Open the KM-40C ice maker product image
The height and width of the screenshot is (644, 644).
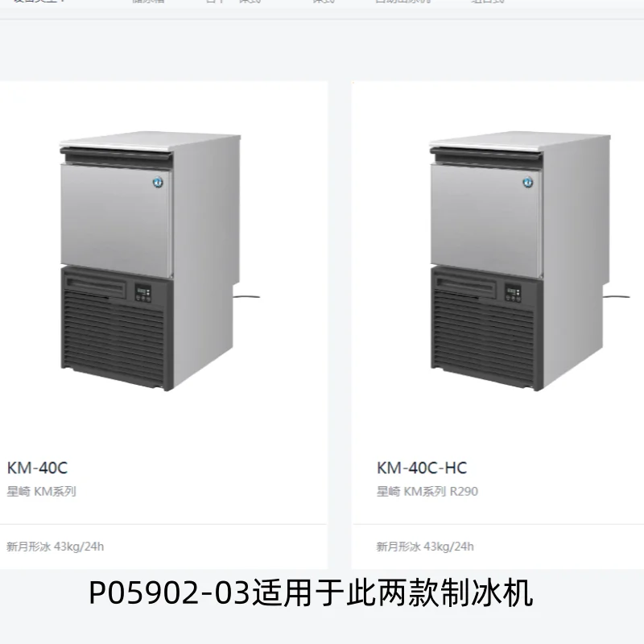pos(159,261)
